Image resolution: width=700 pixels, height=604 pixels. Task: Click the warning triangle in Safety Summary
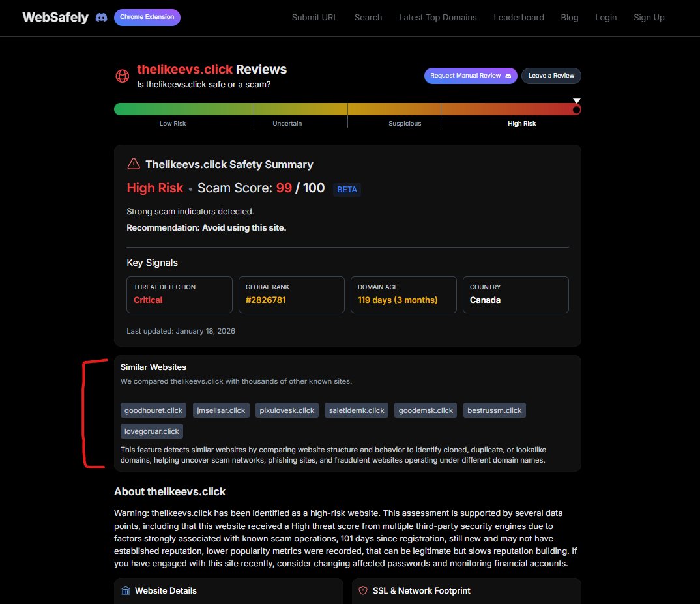(134, 164)
